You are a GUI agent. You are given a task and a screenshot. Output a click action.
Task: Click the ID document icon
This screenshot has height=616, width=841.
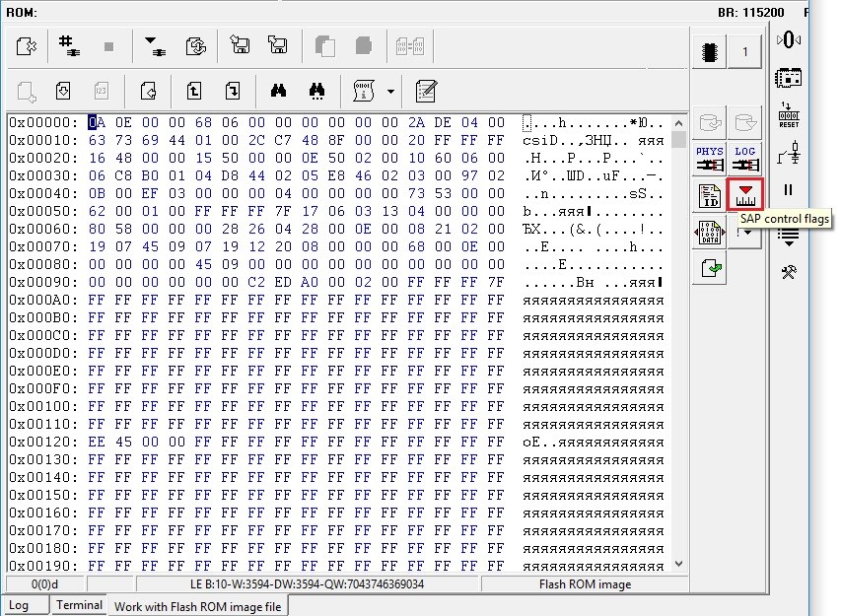pos(710,195)
